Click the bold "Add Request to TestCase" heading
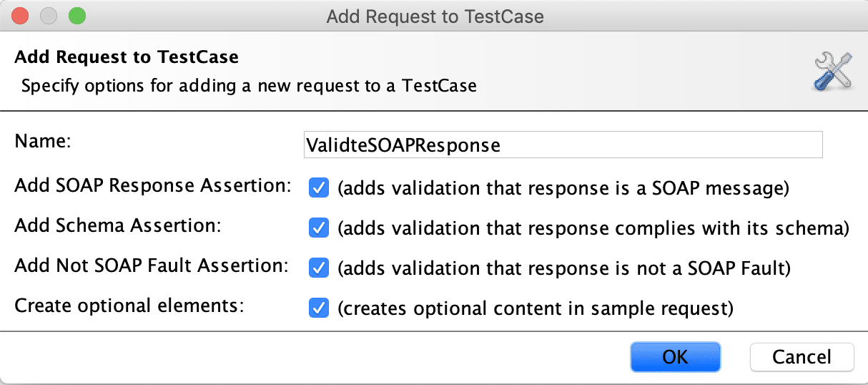Viewport: 868px width, 385px height. pyautogui.click(x=127, y=57)
